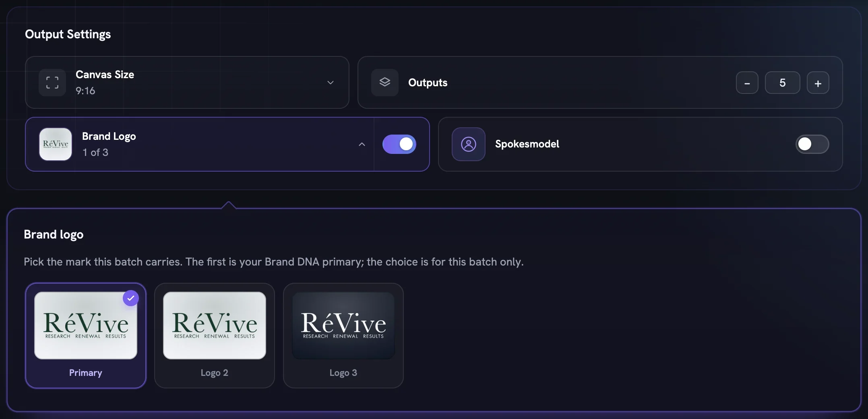This screenshot has width=868, height=419.
Task: Open the Canvas Size dropdown chevron
Action: point(331,83)
